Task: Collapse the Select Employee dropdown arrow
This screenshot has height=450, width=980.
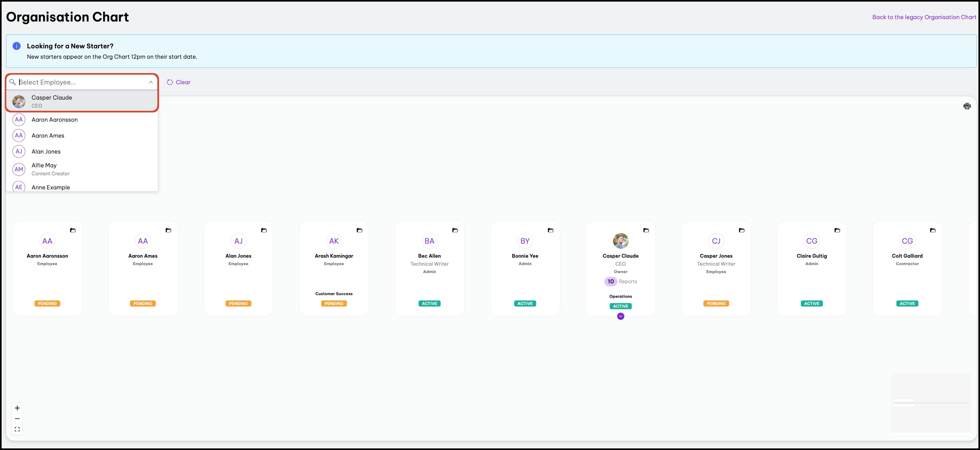Action: [151, 82]
